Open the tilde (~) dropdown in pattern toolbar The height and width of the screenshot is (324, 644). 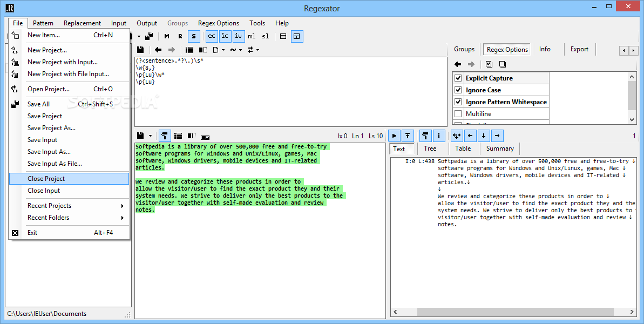click(236, 50)
